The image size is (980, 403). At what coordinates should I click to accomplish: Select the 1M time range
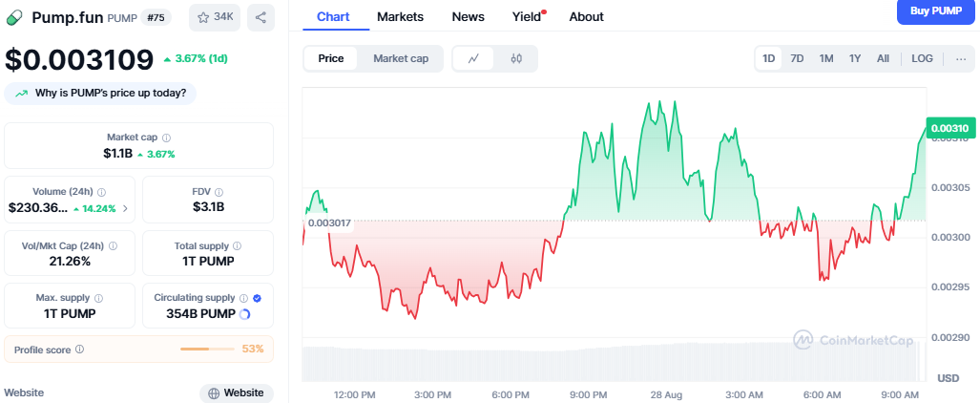coord(826,59)
